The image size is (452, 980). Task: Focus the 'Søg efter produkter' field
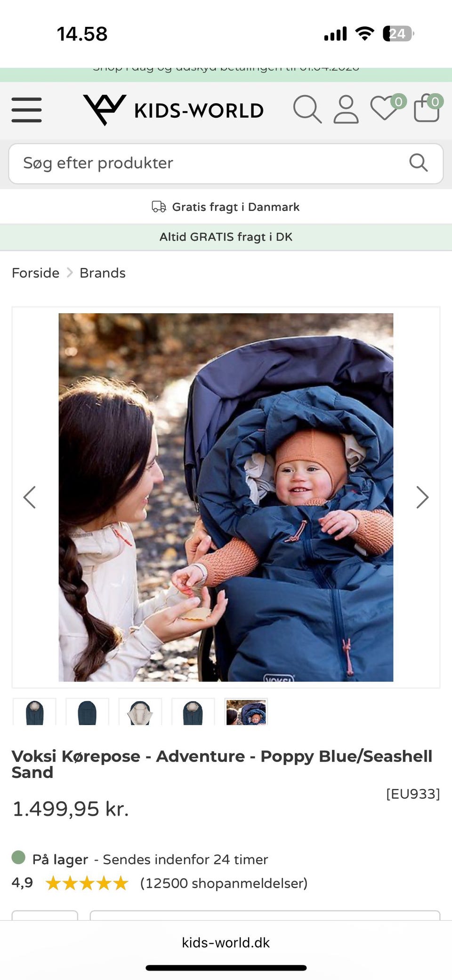coord(226,163)
